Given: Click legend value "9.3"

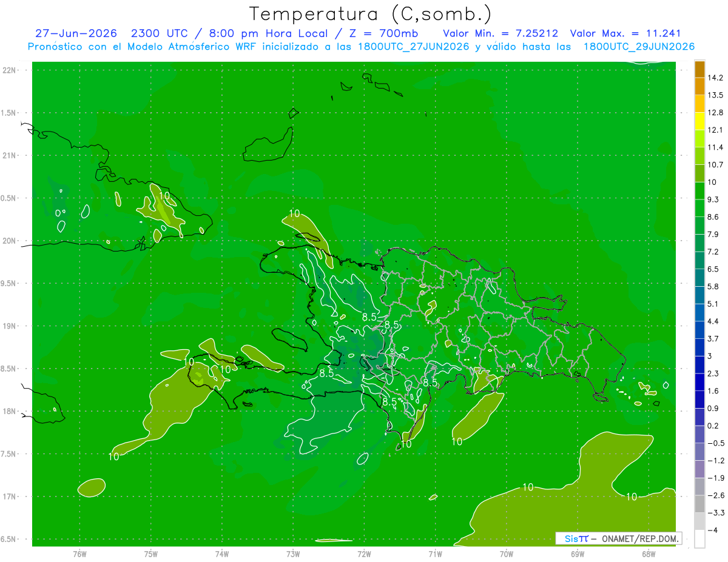Looking at the screenshot, I should pyautogui.click(x=714, y=199).
